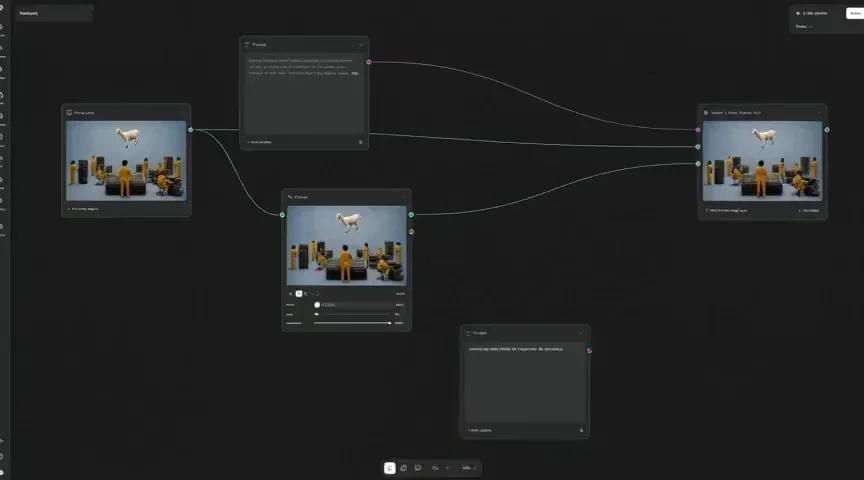864x480 pixels.
Task: Click the green input port of the center node
Action: tap(282, 214)
